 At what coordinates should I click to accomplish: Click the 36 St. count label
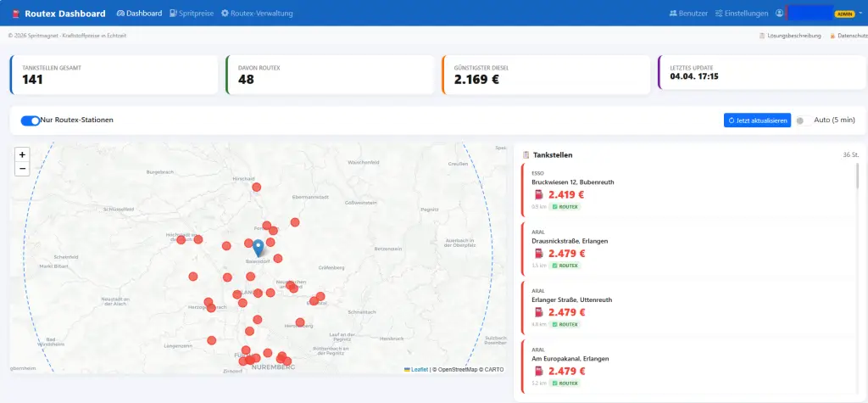point(851,154)
